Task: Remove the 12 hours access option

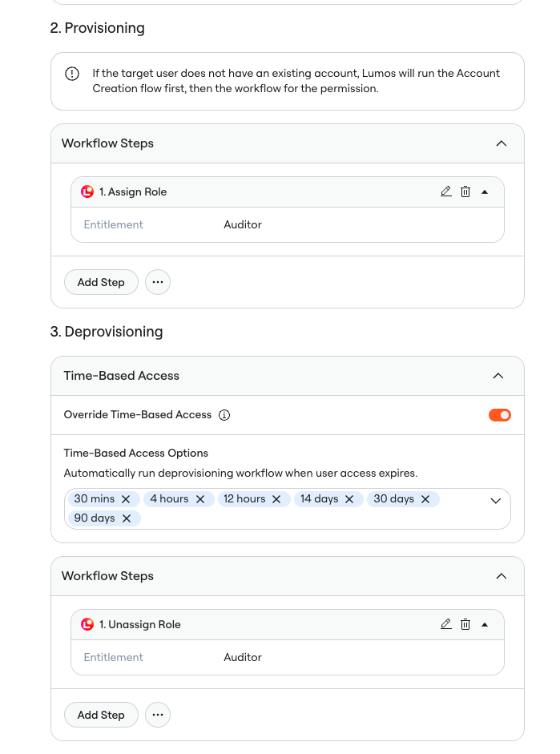Action: (276, 499)
